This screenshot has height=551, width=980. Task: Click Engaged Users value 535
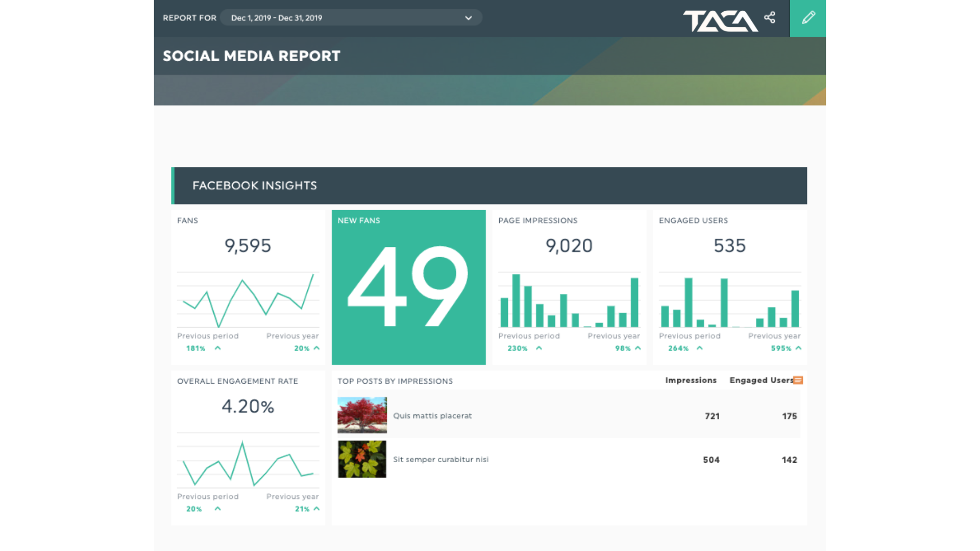point(730,246)
